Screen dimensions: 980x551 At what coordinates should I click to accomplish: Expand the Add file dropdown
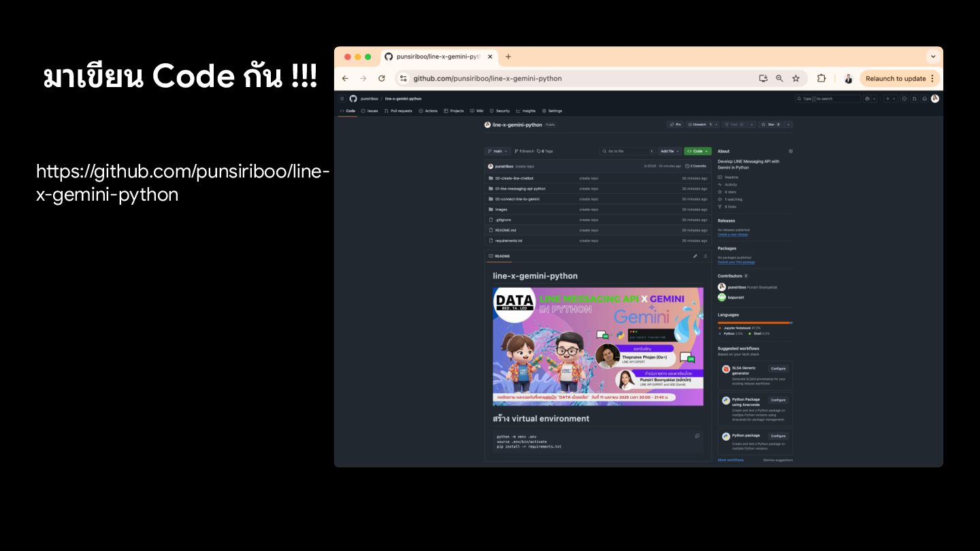pyautogui.click(x=670, y=151)
